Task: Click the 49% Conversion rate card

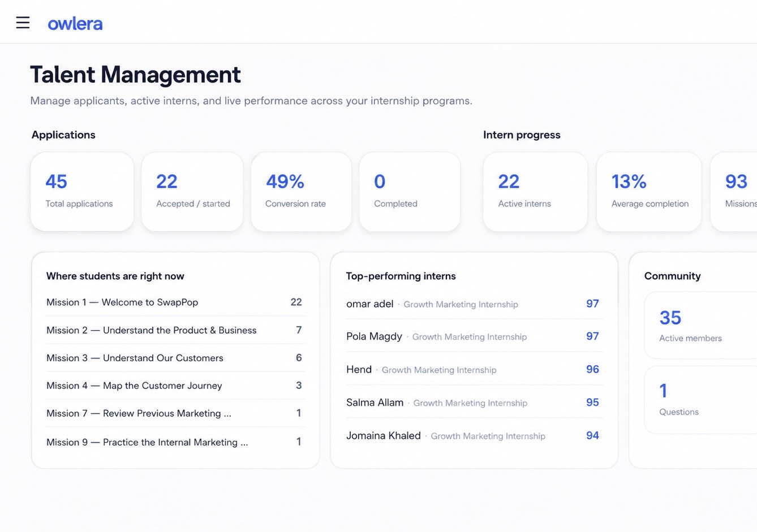Action: pyautogui.click(x=301, y=192)
